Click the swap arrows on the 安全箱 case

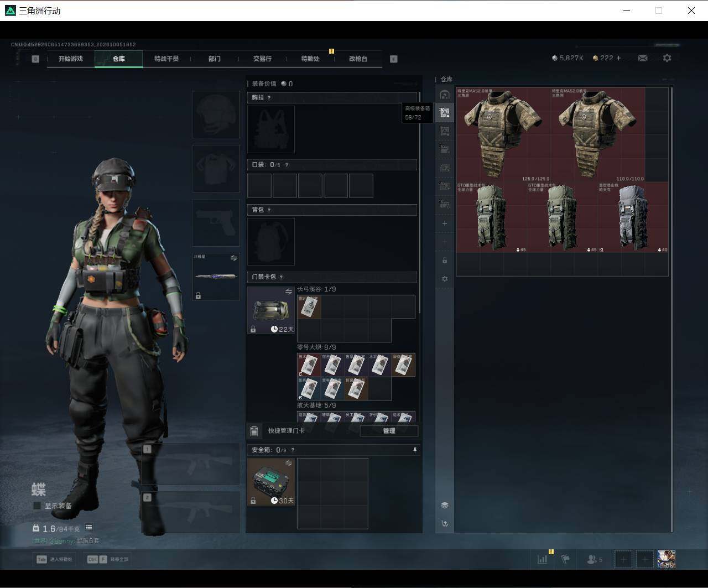point(288,463)
